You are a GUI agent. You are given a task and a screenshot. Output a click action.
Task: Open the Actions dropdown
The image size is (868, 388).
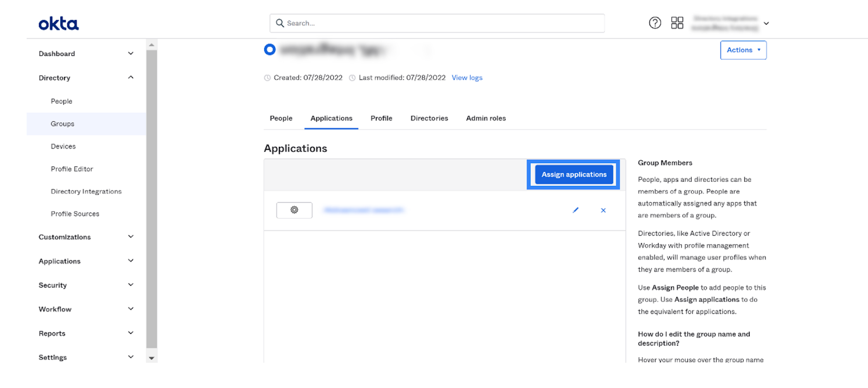pos(743,50)
